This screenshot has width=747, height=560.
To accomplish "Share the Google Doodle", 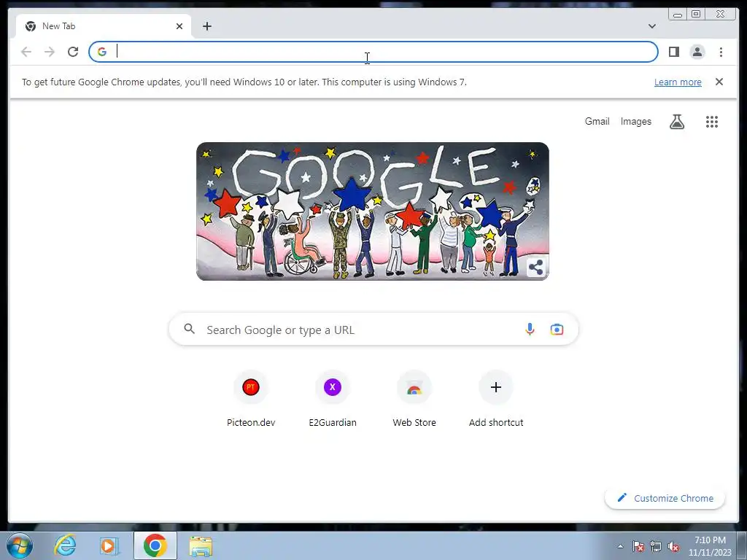I will [535, 267].
